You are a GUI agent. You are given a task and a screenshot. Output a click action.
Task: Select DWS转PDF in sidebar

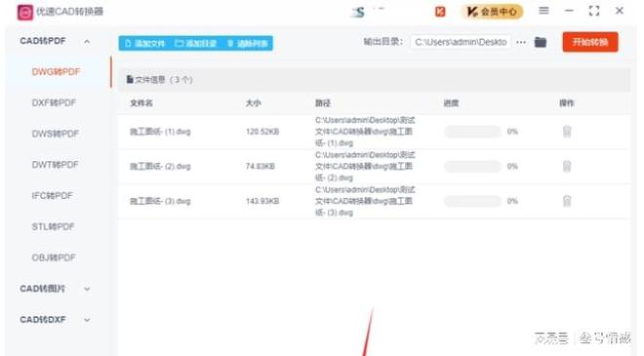coord(55,134)
